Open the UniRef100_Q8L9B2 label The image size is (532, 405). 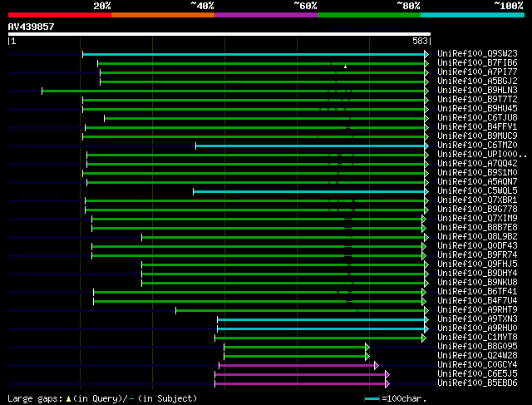click(477, 237)
